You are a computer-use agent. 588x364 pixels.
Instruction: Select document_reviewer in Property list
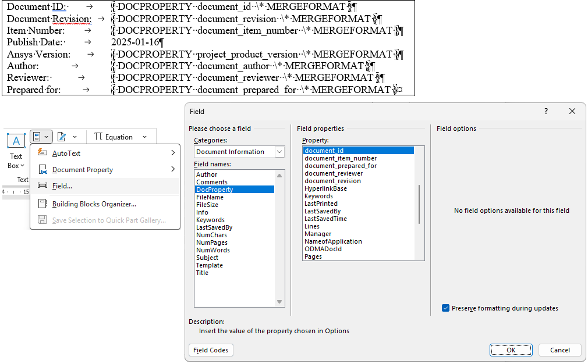tap(334, 173)
